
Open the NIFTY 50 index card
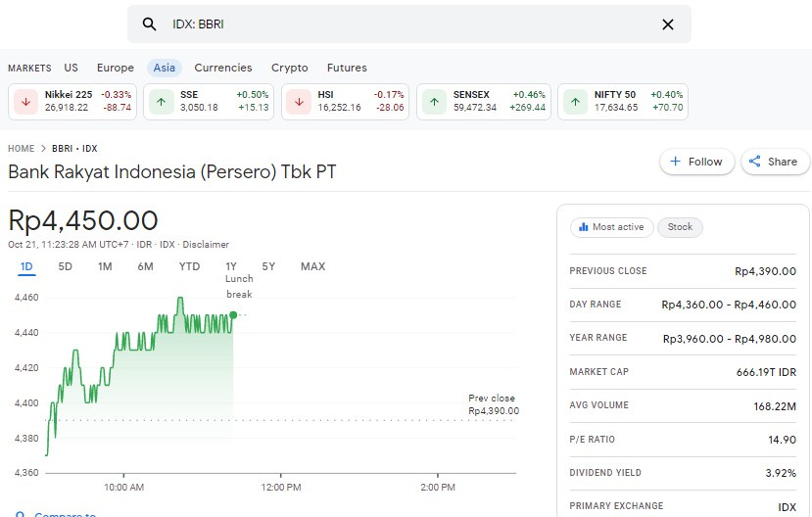[x=623, y=102]
